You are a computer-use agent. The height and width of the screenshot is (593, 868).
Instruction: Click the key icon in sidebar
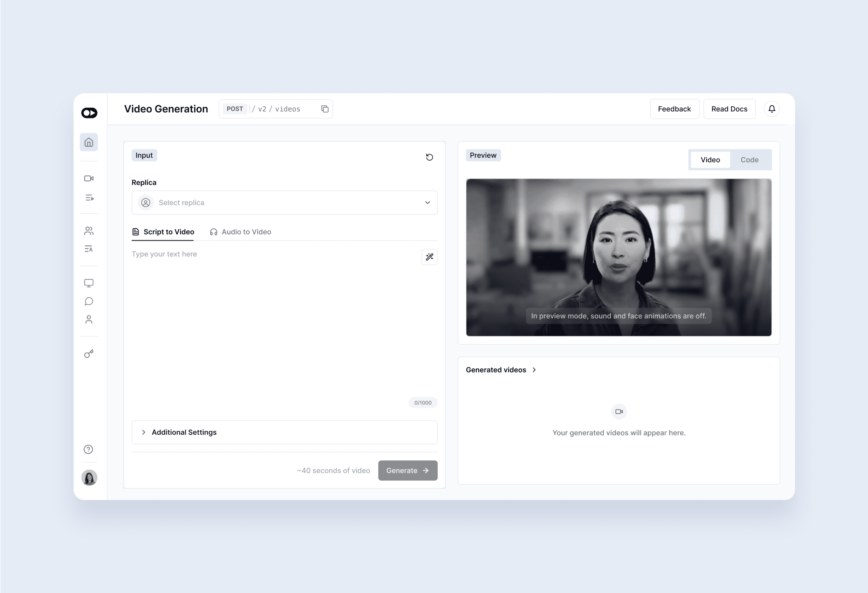point(89,353)
